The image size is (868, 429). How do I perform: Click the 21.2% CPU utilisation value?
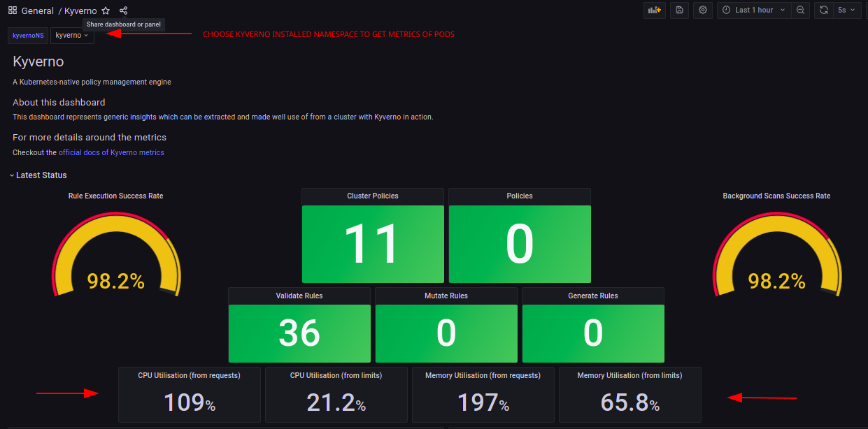336,403
